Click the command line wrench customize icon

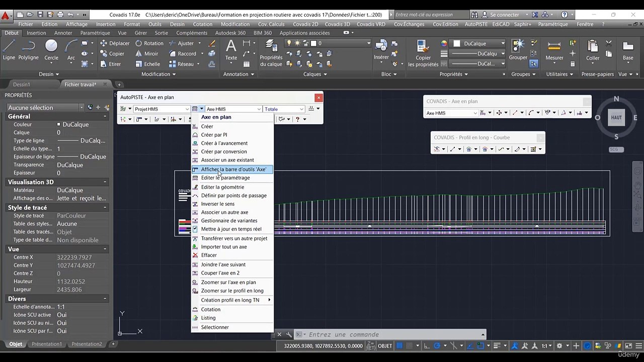(289, 334)
